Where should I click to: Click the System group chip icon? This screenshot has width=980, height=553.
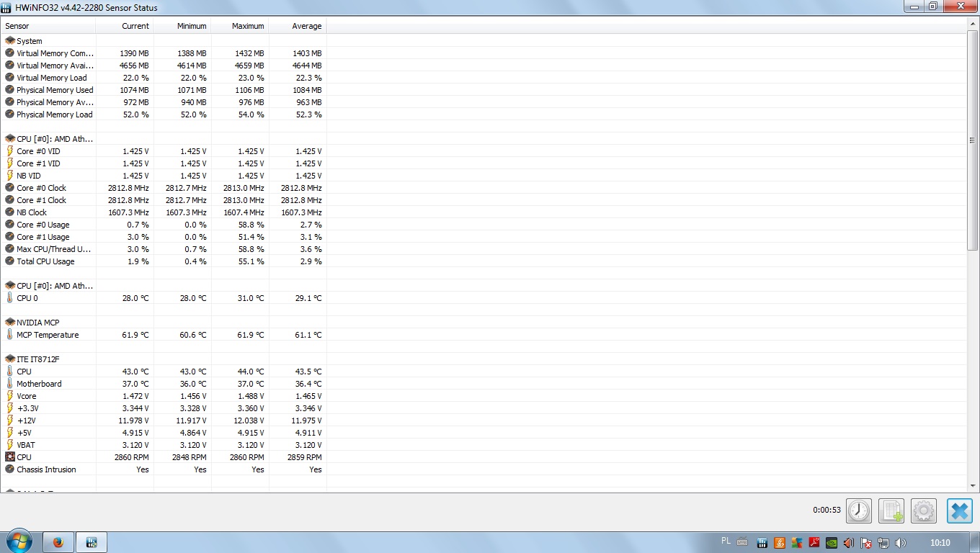pyautogui.click(x=10, y=41)
